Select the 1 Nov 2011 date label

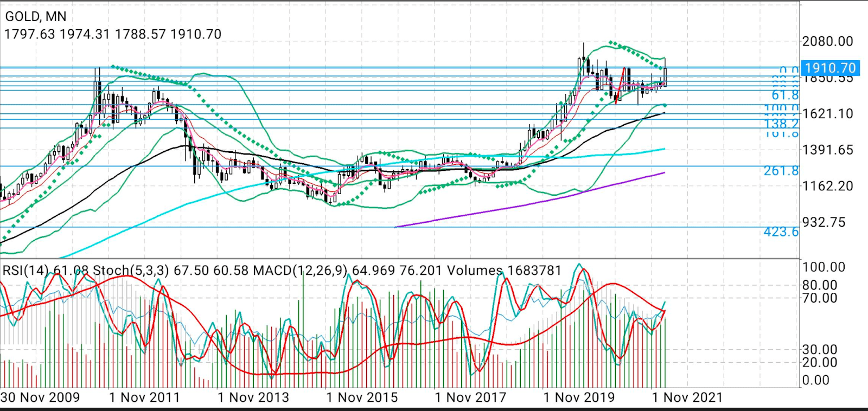click(144, 397)
